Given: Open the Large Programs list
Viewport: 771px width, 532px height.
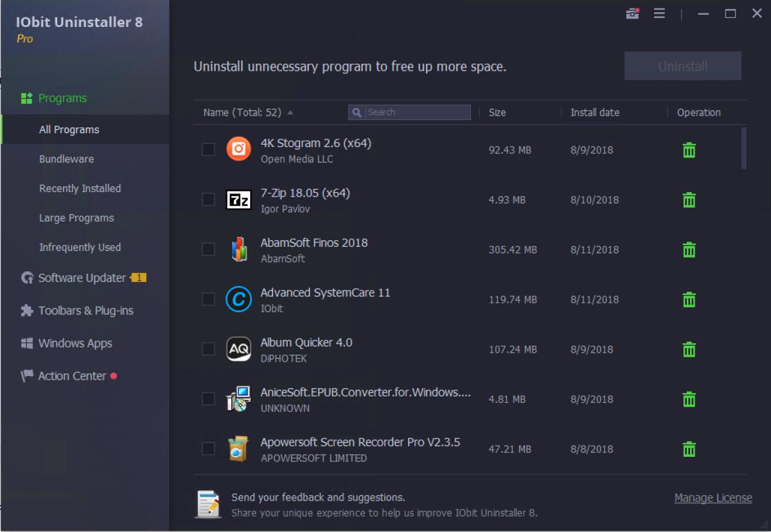Looking at the screenshot, I should point(76,218).
